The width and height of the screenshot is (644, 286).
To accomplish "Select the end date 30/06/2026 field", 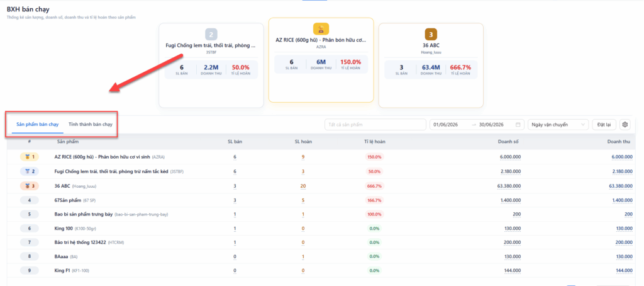I will [x=492, y=124].
